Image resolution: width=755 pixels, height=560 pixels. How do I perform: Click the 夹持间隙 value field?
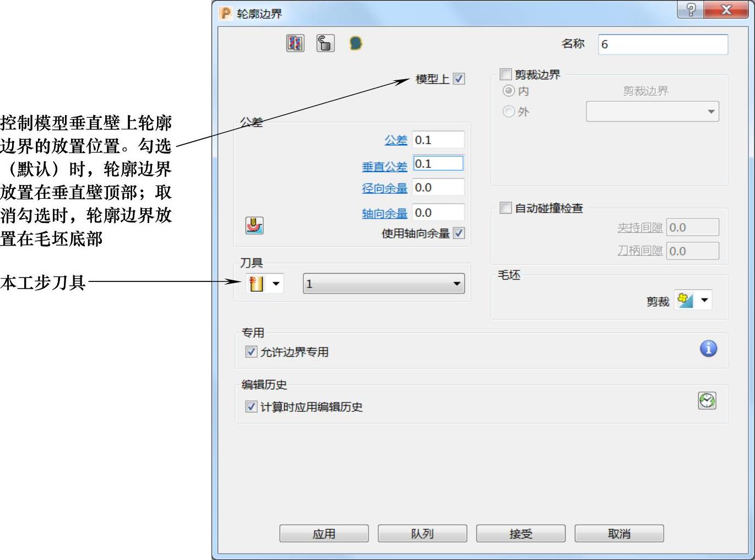[693, 227]
